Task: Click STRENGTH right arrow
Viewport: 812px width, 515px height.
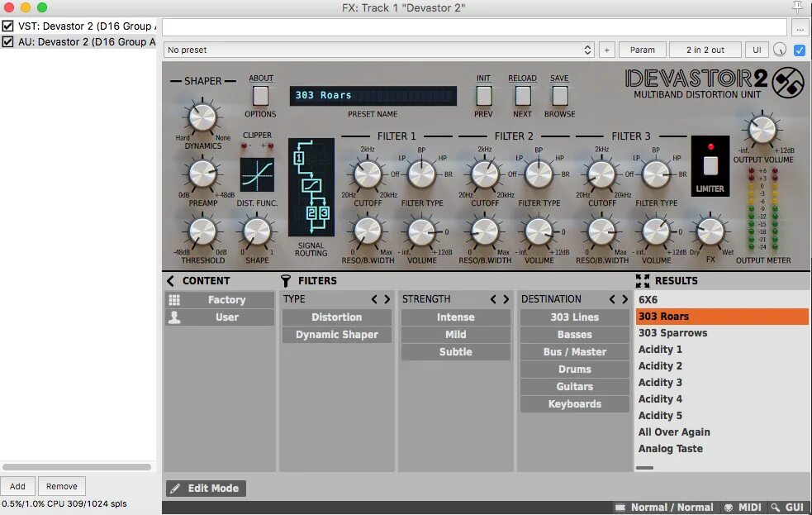Action: click(x=506, y=299)
